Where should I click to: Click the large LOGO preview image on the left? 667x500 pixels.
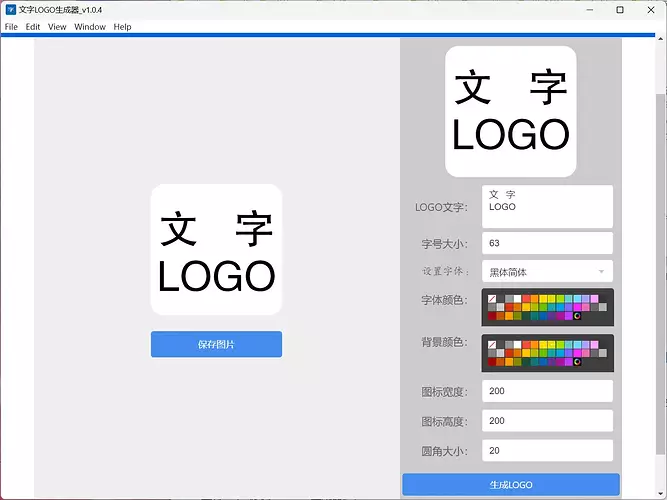click(216, 250)
